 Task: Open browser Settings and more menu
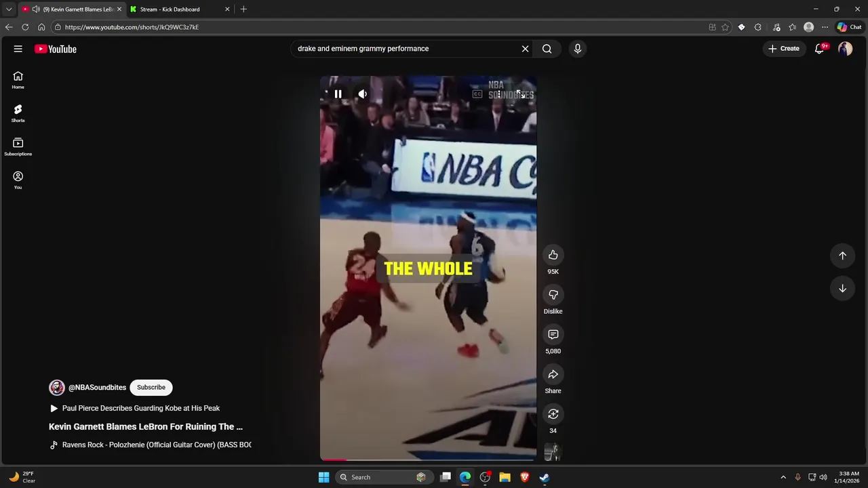[x=825, y=27]
